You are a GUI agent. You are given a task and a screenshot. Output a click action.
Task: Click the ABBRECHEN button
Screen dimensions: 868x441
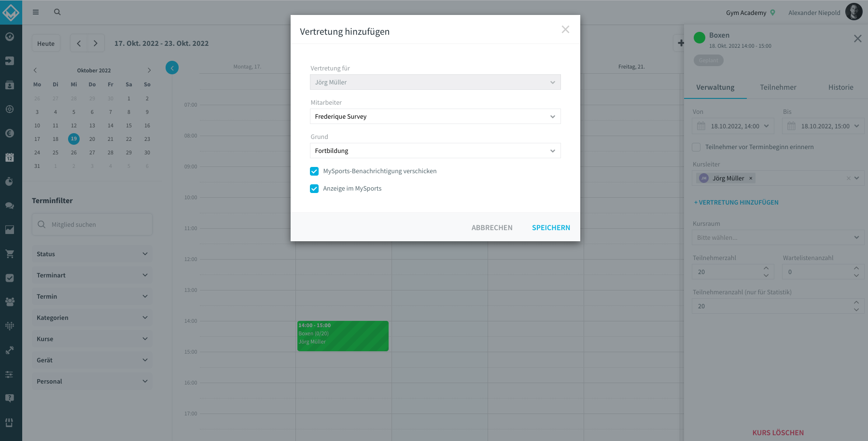[492, 228]
